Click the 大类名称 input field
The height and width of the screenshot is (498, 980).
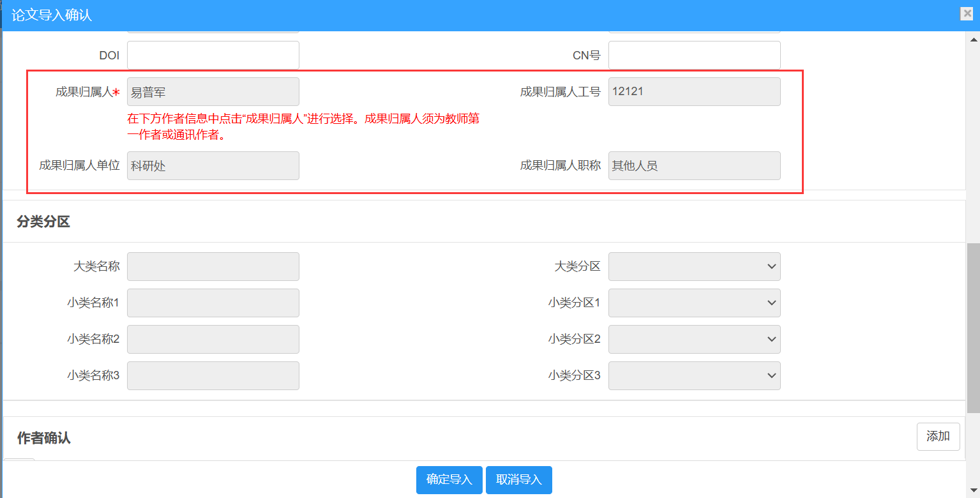pos(213,266)
